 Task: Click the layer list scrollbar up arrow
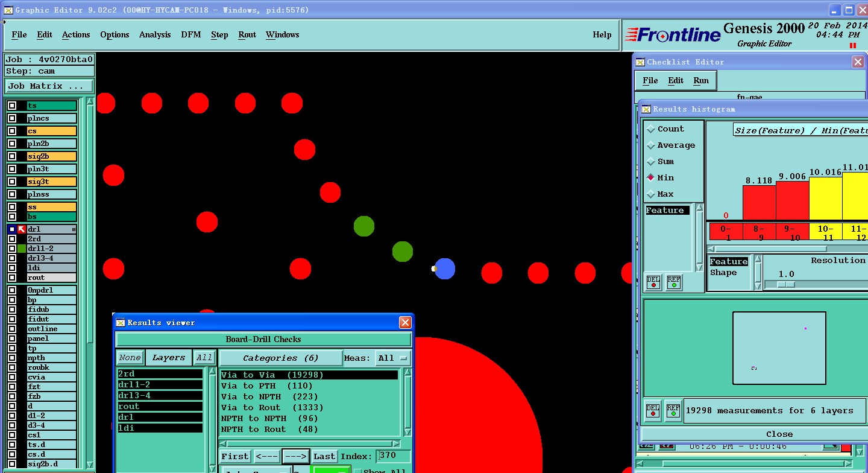90,102
